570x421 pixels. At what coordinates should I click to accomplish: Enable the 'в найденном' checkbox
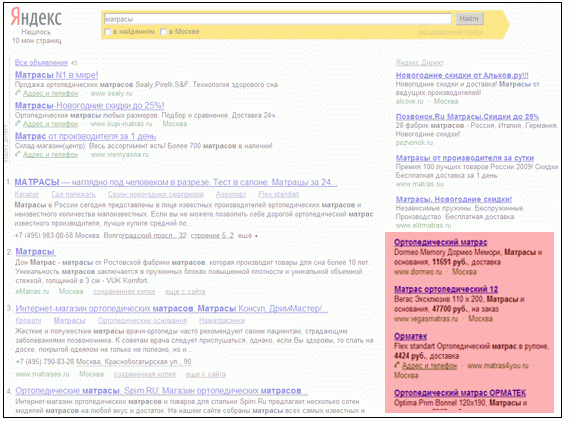click(x=108, y=32)
